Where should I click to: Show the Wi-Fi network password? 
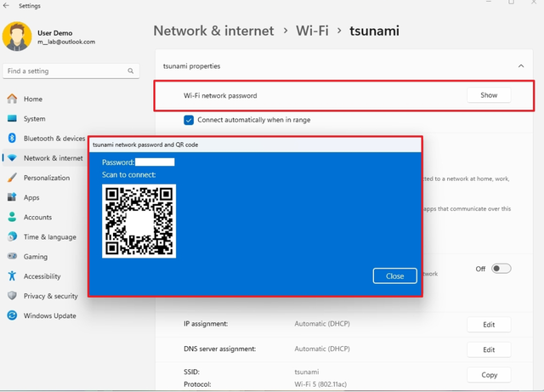489,95
